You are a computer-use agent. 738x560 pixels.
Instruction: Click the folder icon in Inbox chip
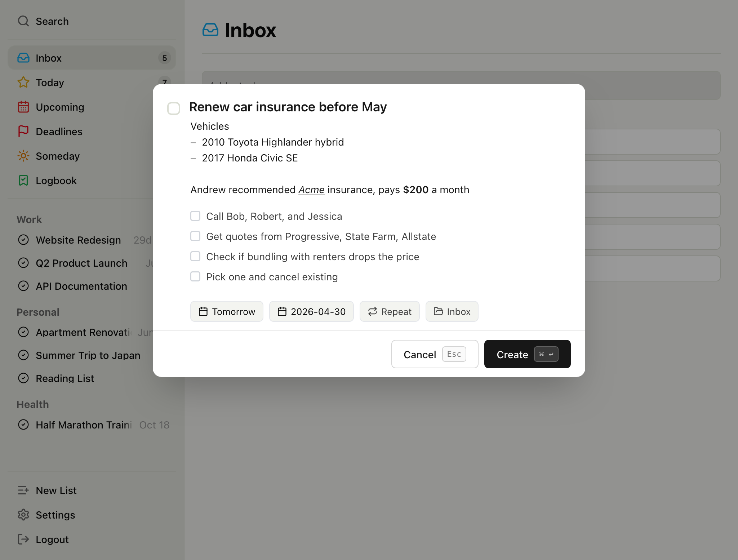pyautogui.click(x=438, y=312)
